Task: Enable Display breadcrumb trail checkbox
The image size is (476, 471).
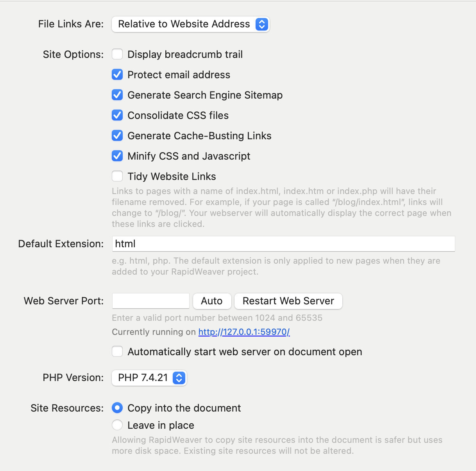Action: click(117, 54)
